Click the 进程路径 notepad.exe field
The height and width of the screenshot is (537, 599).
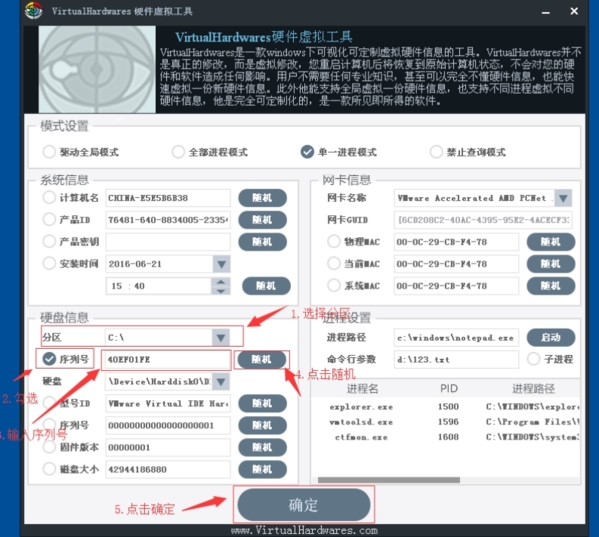456,337
